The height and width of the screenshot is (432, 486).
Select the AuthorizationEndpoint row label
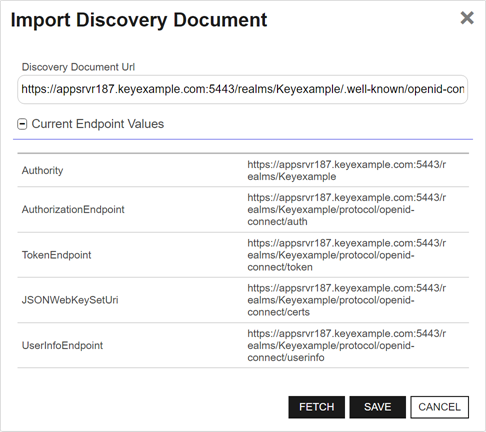click(73, 209)
